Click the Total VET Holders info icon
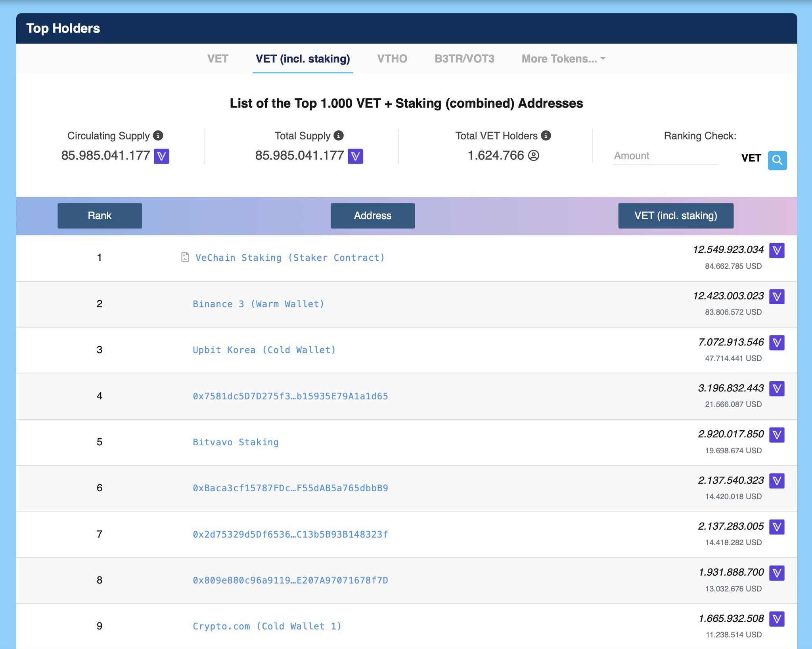 pyautogui.click(x=546, y=136)
